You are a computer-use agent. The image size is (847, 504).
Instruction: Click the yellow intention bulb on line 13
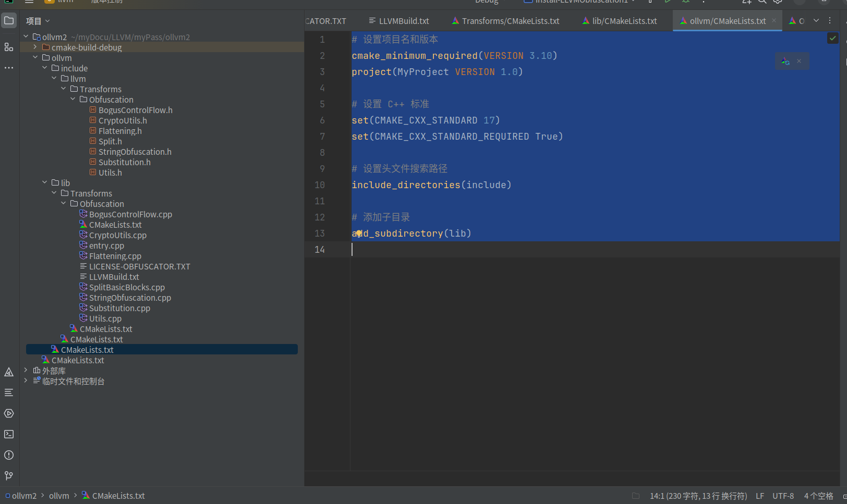pos(359,233)
